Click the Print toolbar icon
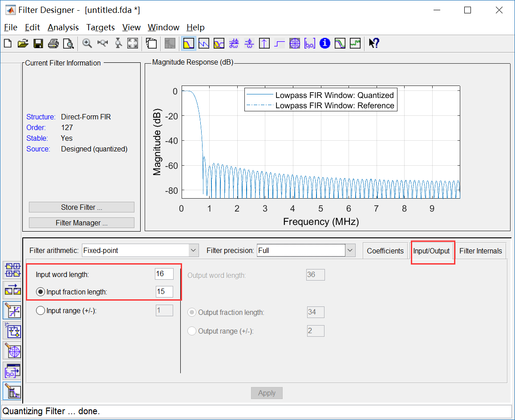 click(x=53, y=43)
